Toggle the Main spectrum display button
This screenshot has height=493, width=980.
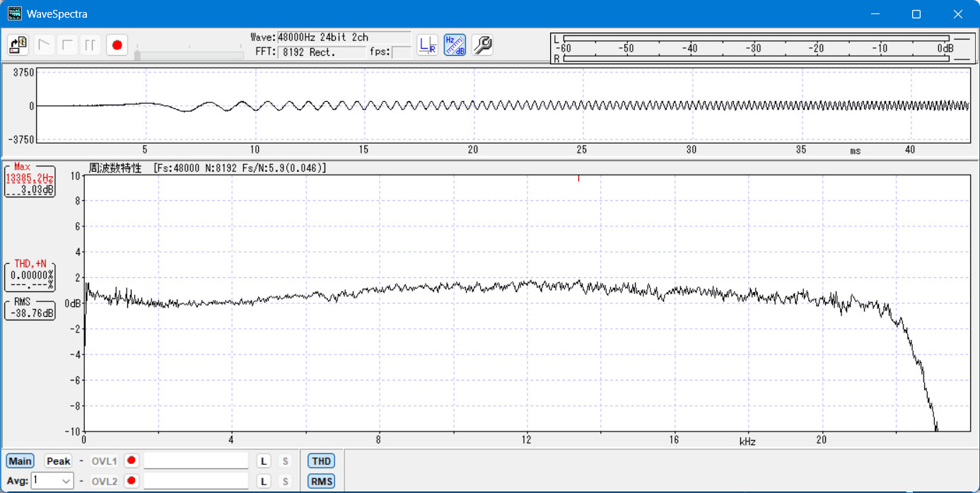coord(20,461)
